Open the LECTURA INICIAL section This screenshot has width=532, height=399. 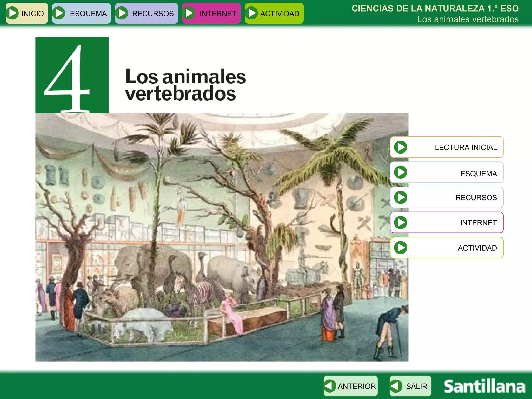pos(465,148)
